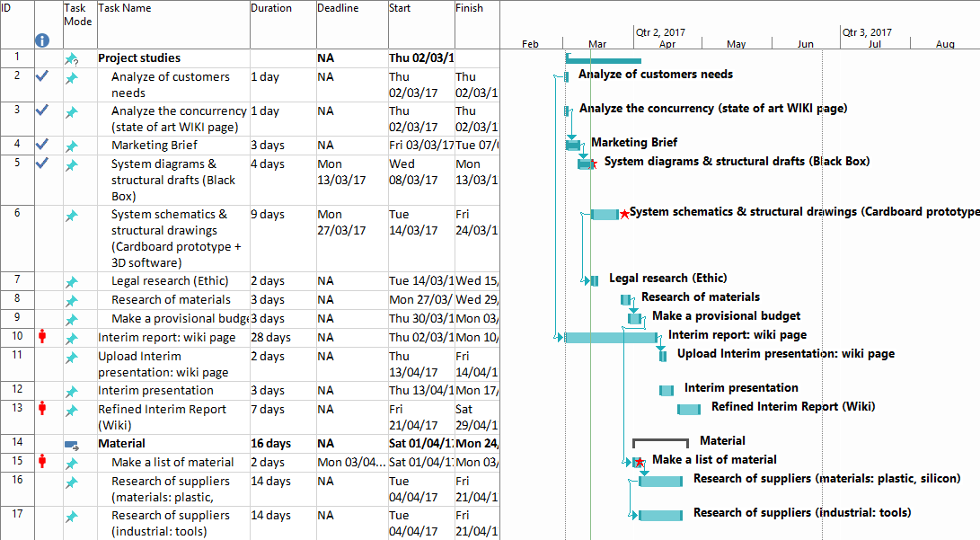
Task: Click the pin icon for Interim presentation row
Action: (x=72, y=391)
